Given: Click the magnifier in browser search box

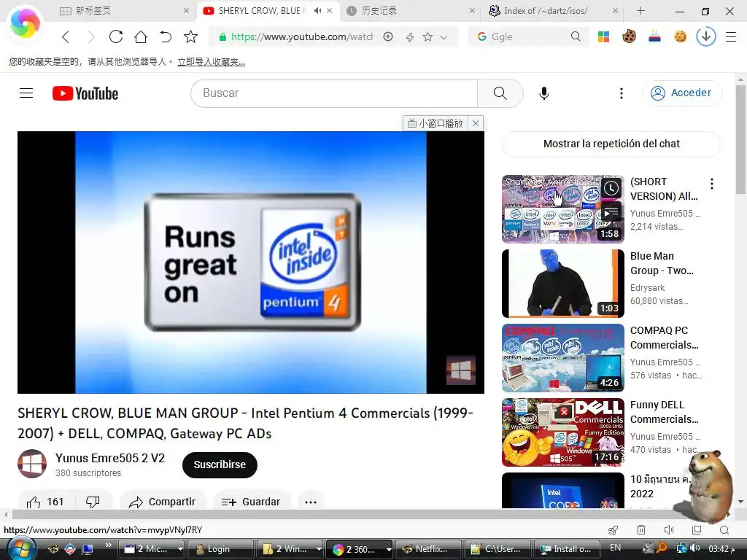Looking at the screenshot, I should 576,36.
